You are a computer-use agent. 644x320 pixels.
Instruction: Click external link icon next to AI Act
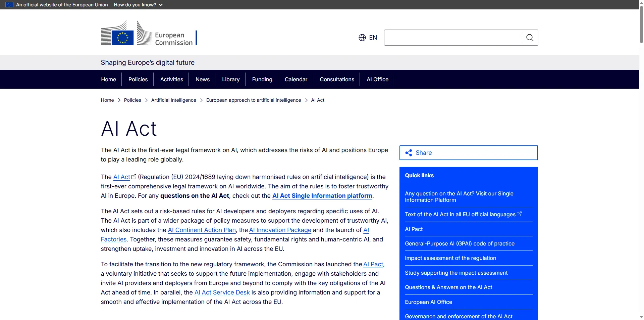[133, 177]
